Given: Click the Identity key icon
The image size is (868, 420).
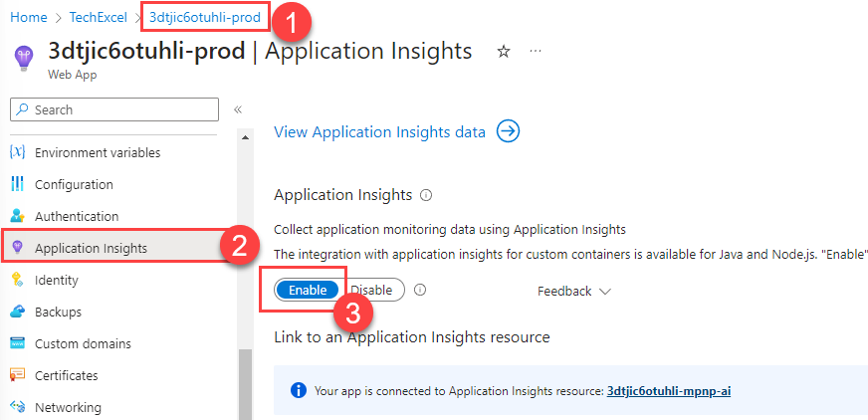Looking at the screenshot, I should pos(17,280).
